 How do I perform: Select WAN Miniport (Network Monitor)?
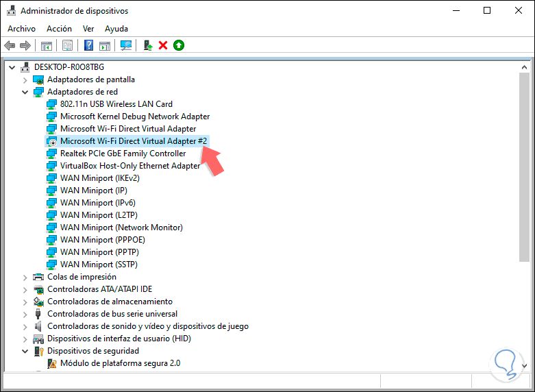[121, 227]
